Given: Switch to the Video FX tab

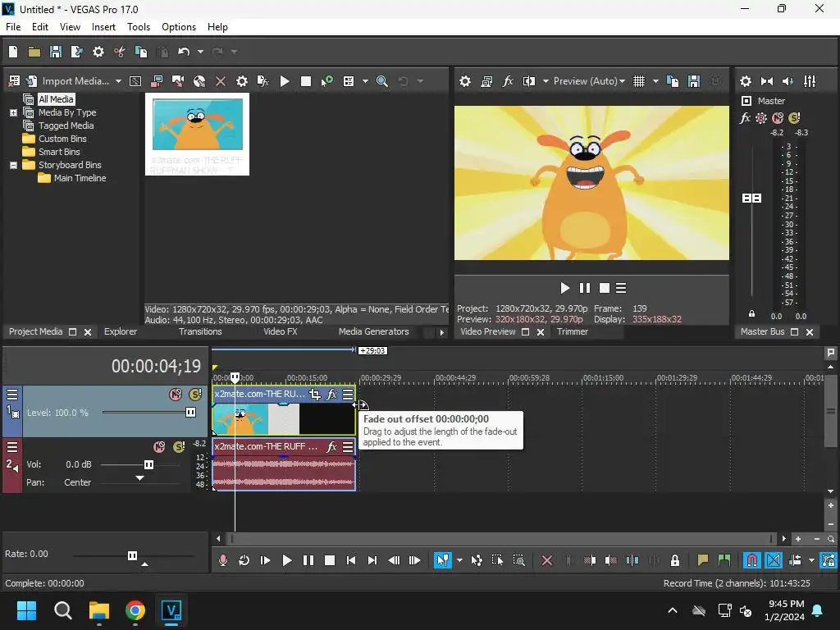Looking at the screenshot, I should (281, 331).
